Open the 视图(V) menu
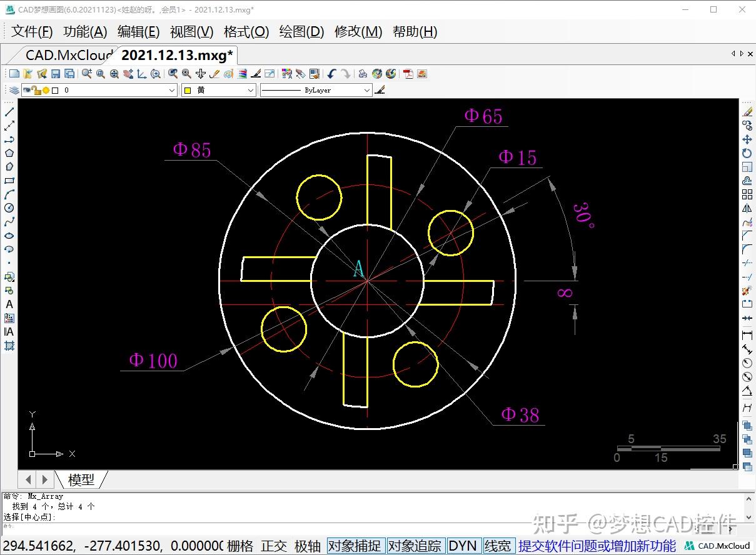The width and height of the screenshot is (756, 555). [192, 32]
